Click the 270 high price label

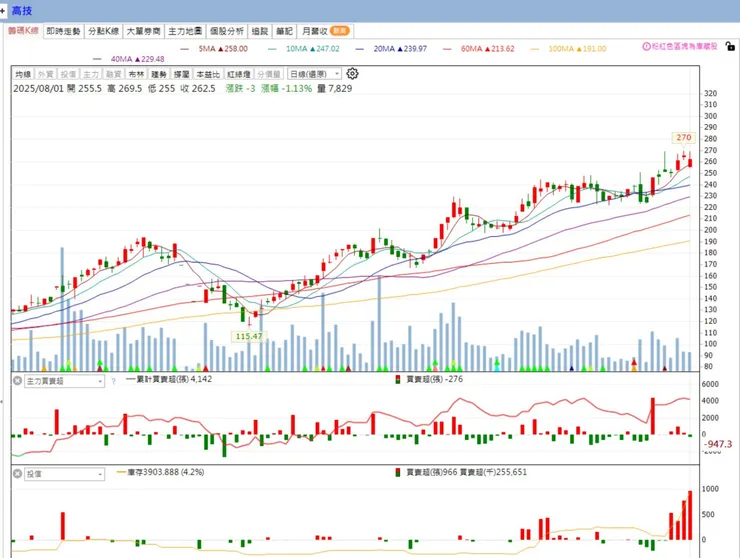(683, 137)
